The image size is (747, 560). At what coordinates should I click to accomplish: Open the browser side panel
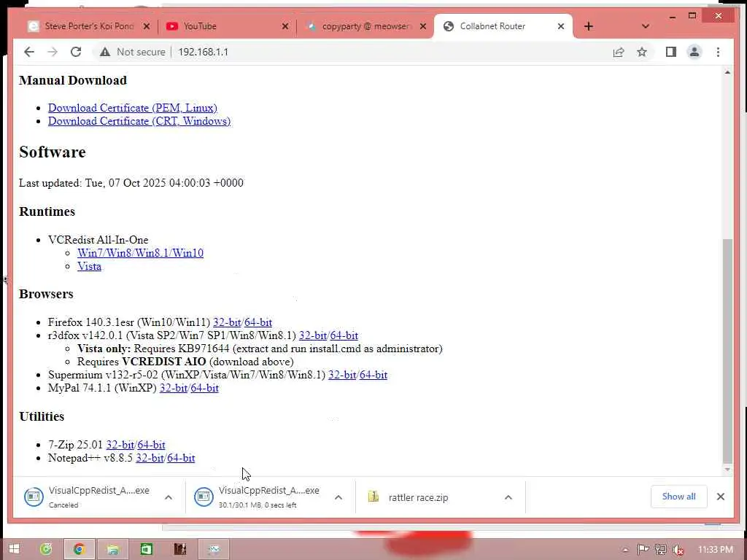click(671, 52)
